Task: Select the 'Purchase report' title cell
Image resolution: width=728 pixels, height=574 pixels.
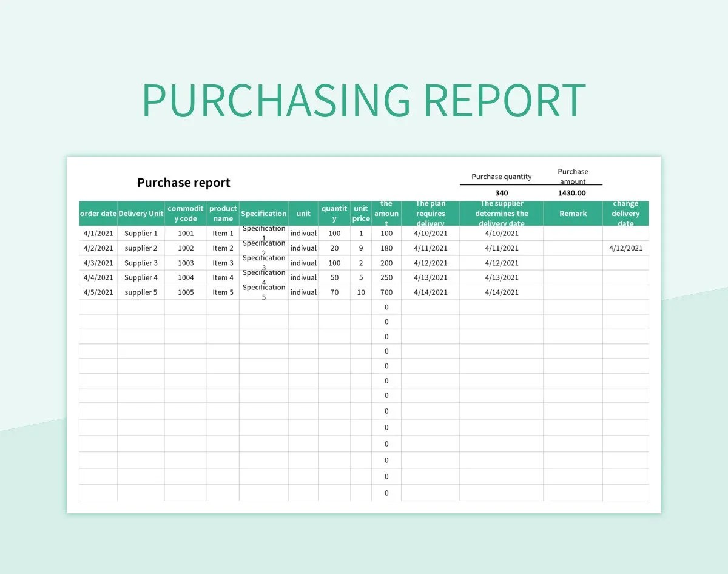Action: [184, 183]
